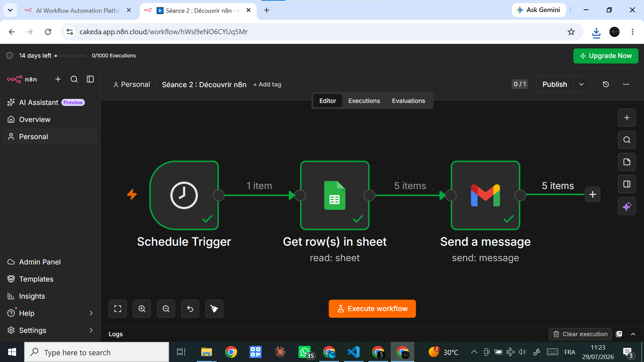Add a tag to the workflow
The width and height of the screenshot is (644, 362).
click(x=267, y=84)
